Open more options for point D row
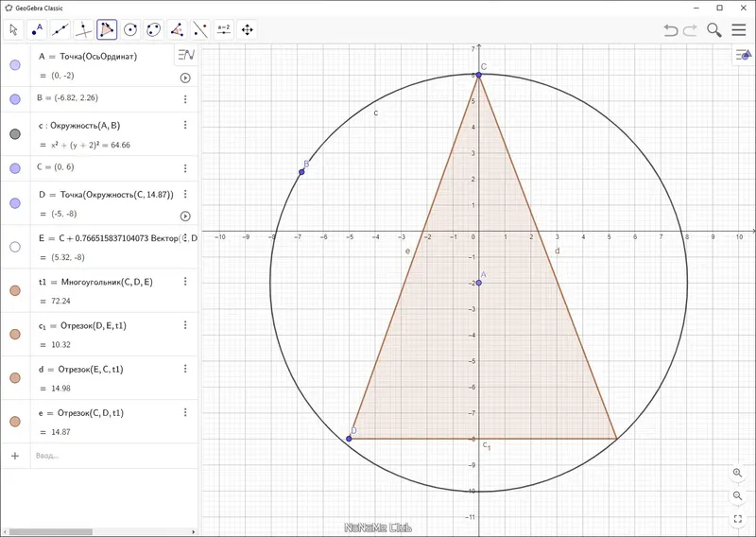Image resolution: width=756 pixels, height=537 pixels. click(x=185, y=194)
